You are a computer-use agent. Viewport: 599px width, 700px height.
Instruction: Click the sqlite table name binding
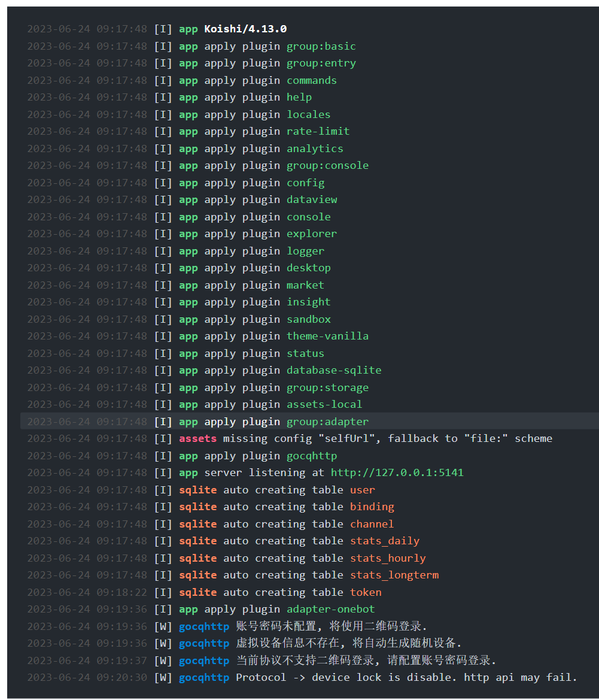pyautogui.click(x=372, y=507)
